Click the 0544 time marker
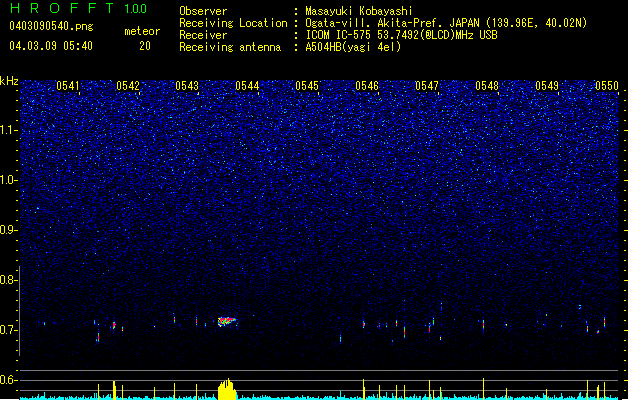This screenshot has width=629, height=400. point(247,86)
